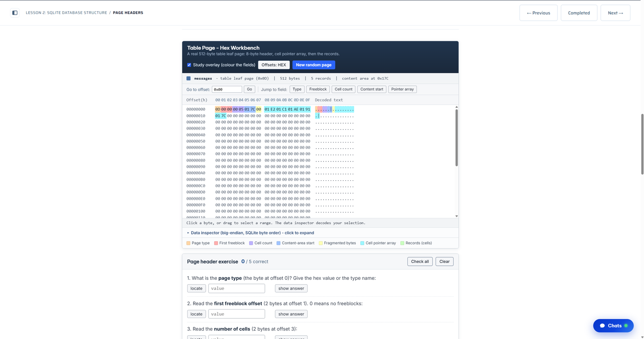Show answer for page type question
The image size is (644, 339).
coord(291,288)
